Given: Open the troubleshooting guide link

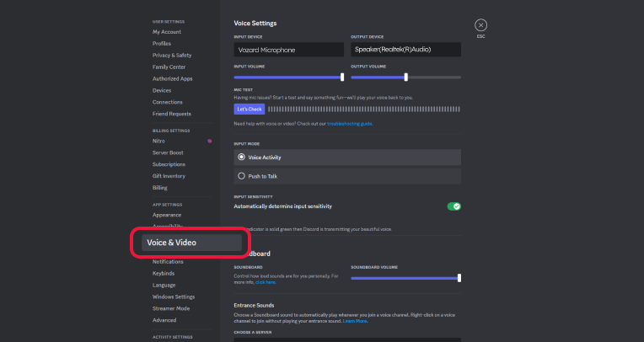Looking at the screenshot, I should pos(350,124).
